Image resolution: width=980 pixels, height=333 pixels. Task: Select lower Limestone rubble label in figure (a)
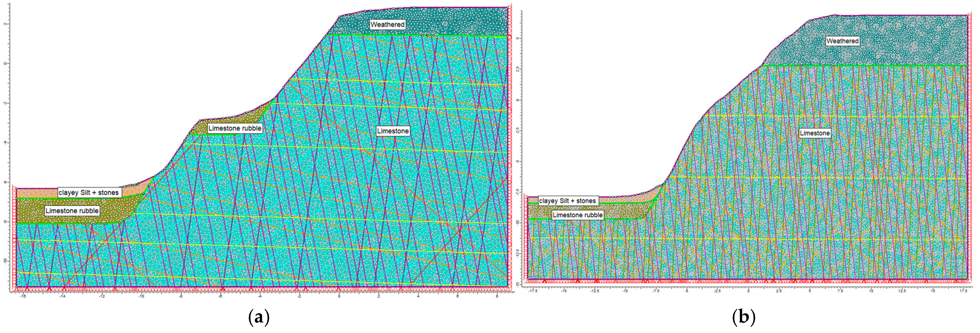(x=72, y=211)
